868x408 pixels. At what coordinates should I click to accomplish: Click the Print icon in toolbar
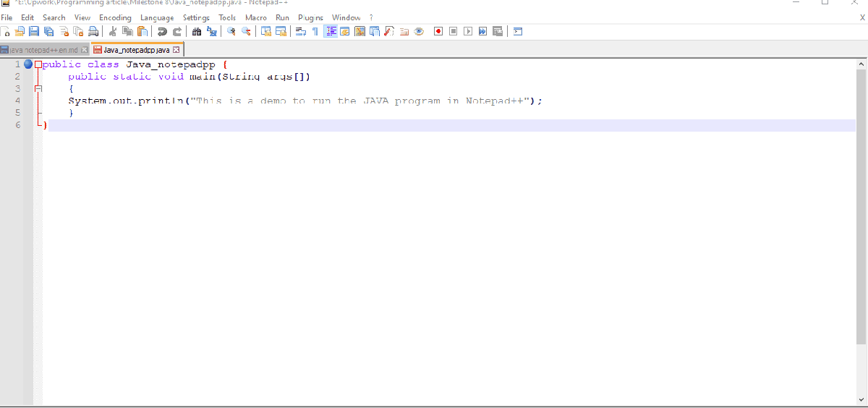pos(93,31)
